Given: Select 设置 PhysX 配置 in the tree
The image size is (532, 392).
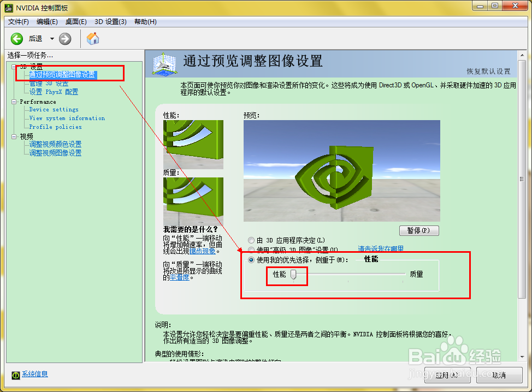Looking at the screenshot, I should click(x=54, y=92).
